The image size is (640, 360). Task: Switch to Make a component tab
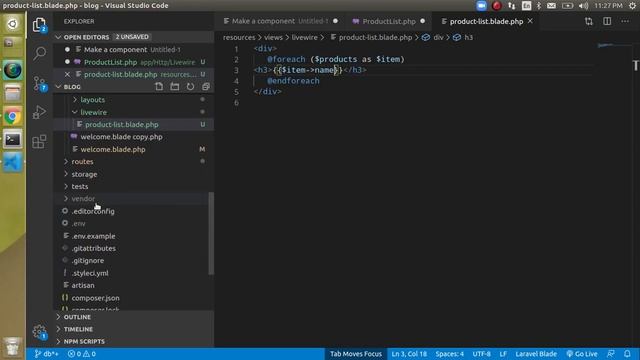pos(281,21)
